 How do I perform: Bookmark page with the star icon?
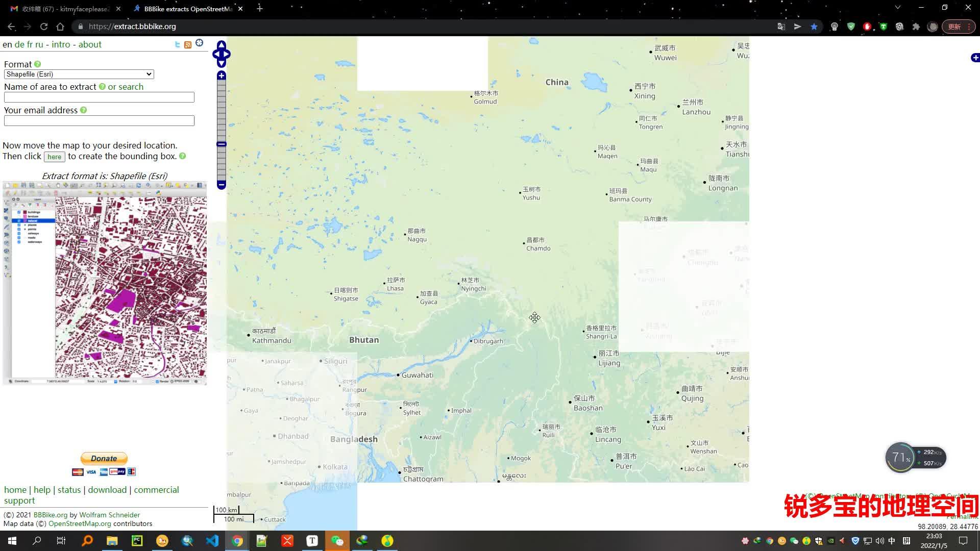click(x=814, y=27)
